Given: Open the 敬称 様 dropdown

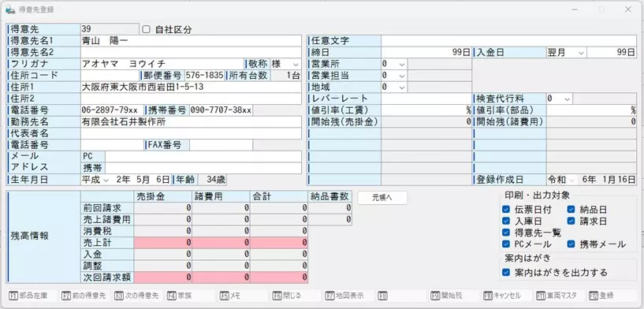Looking at the screenshot, I should [x=286, y=64].
